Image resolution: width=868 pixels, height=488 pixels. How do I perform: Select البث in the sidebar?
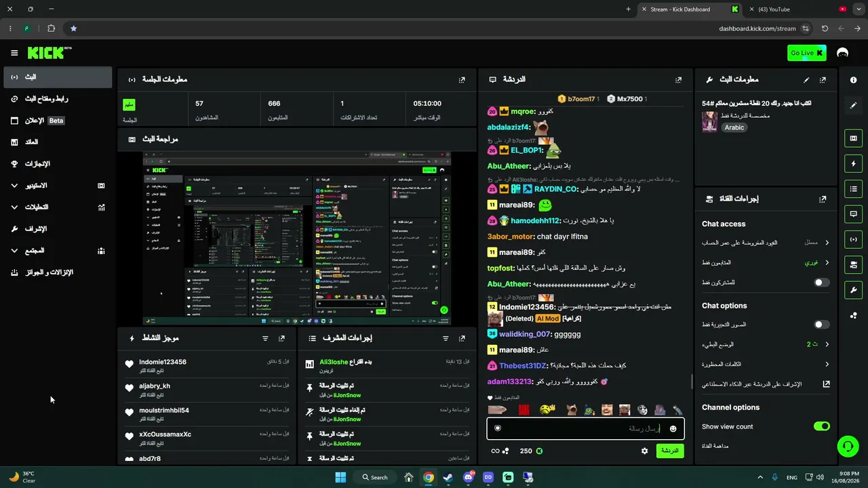58,77
